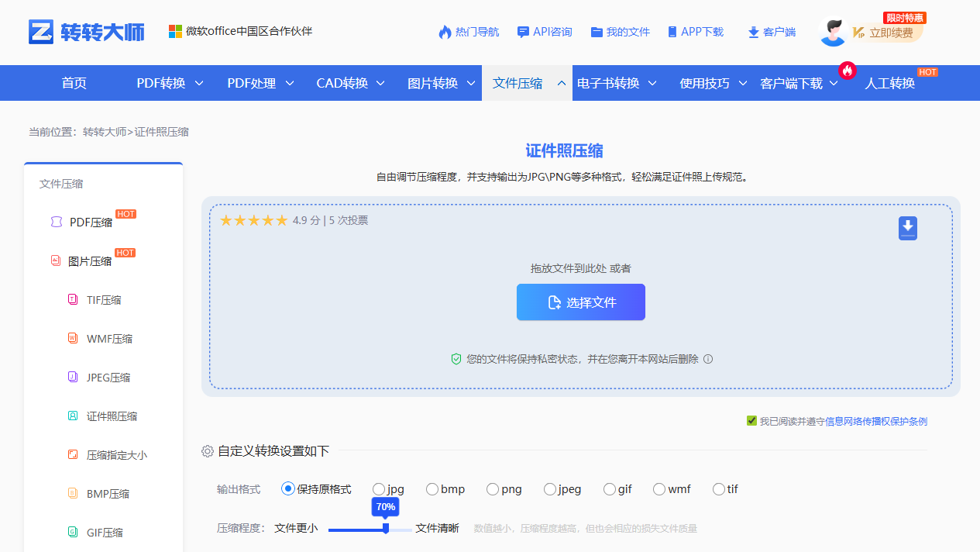This screenshot has height=552, width=980.
Task: Switch to the 首页 menu item
Action: 74,83
